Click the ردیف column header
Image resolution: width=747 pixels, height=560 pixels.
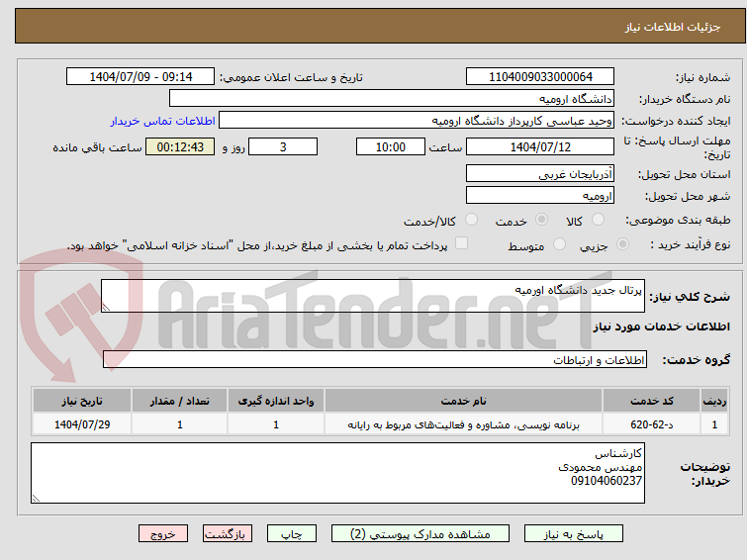[x=714, y=401]
